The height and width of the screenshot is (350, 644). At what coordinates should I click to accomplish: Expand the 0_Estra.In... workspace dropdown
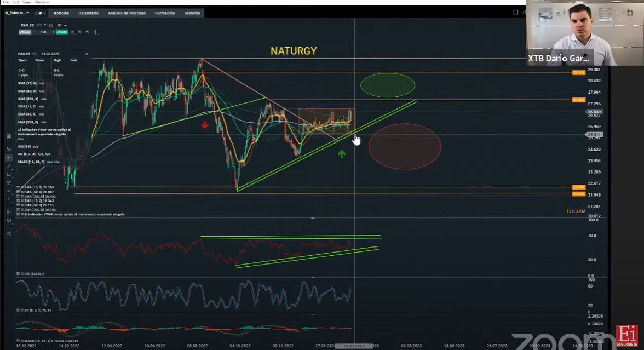pyautogui.click(x=27, y=13)
